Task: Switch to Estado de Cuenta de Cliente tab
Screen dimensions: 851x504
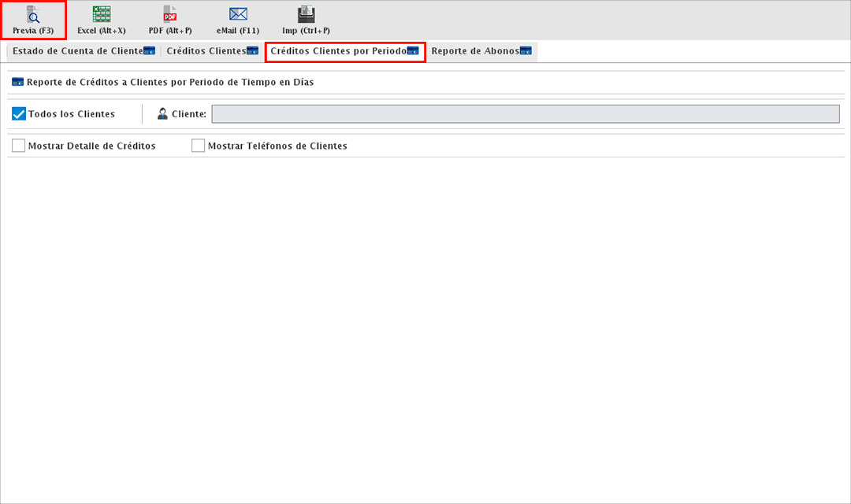Action: click(77, 51)
